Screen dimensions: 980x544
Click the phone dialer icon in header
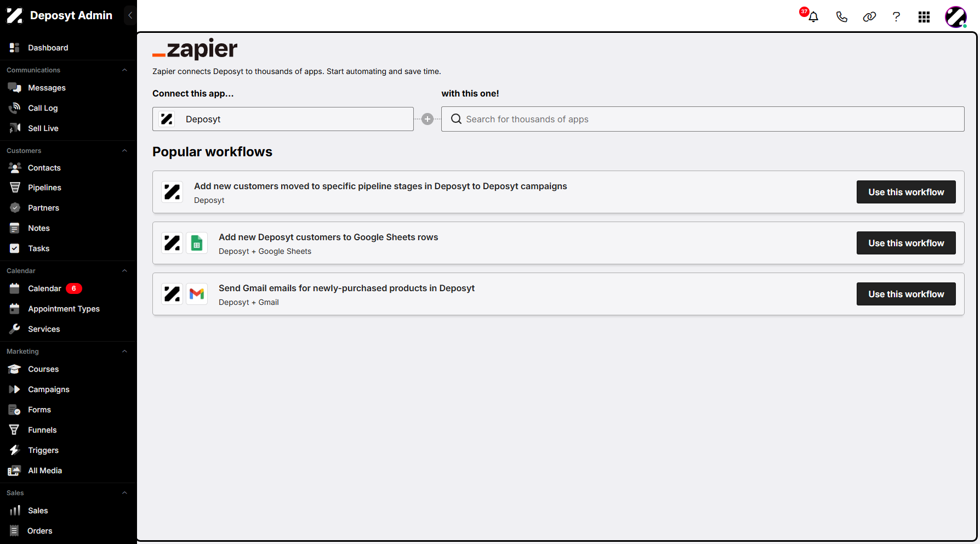(x=841, y=17)
